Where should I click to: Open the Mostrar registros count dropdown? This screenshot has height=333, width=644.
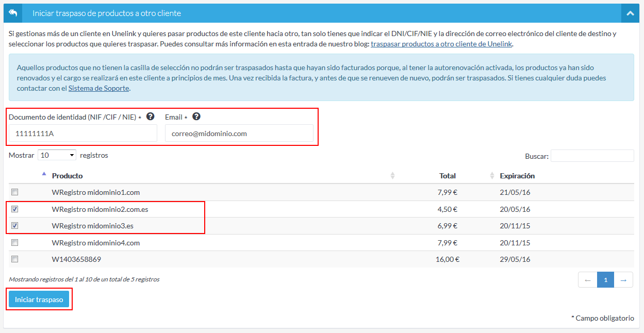click(57, 155)
